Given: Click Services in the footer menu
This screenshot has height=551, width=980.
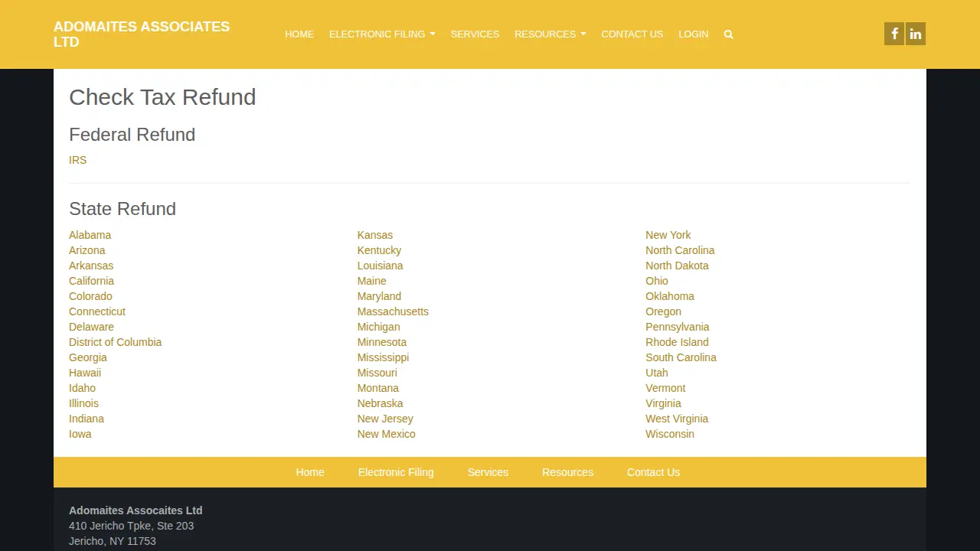Looking at the screenshot, I should point(488,472).
